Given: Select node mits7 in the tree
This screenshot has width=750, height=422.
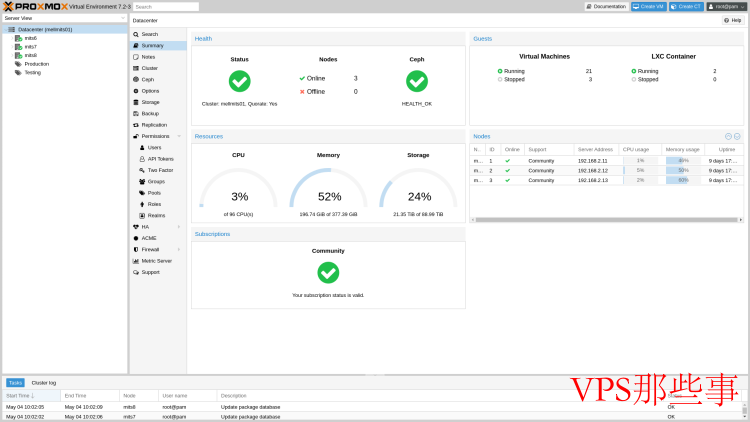Looking at the screenshot, I should (x=31, y=47).
